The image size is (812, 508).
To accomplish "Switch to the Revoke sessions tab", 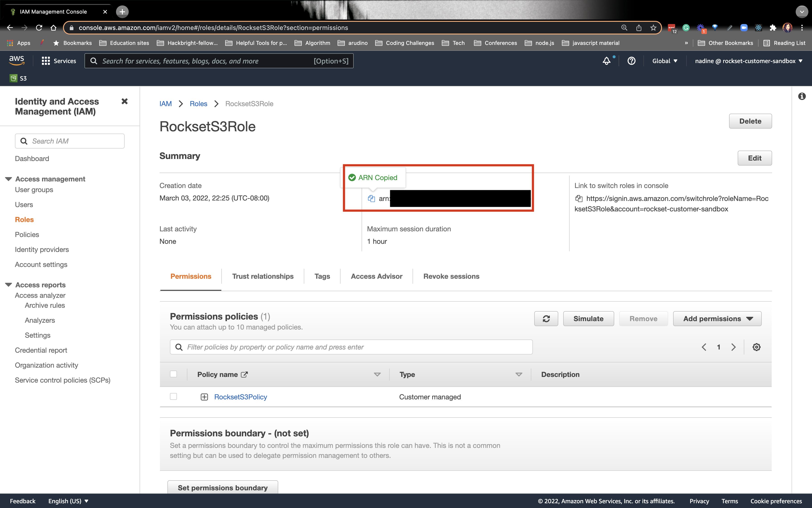I will [451, 276].
